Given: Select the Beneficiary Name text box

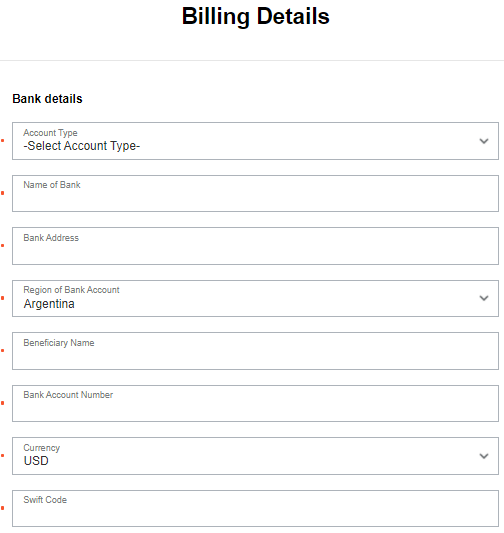Looking at the screenshot, I should click(x=255, y=351).
